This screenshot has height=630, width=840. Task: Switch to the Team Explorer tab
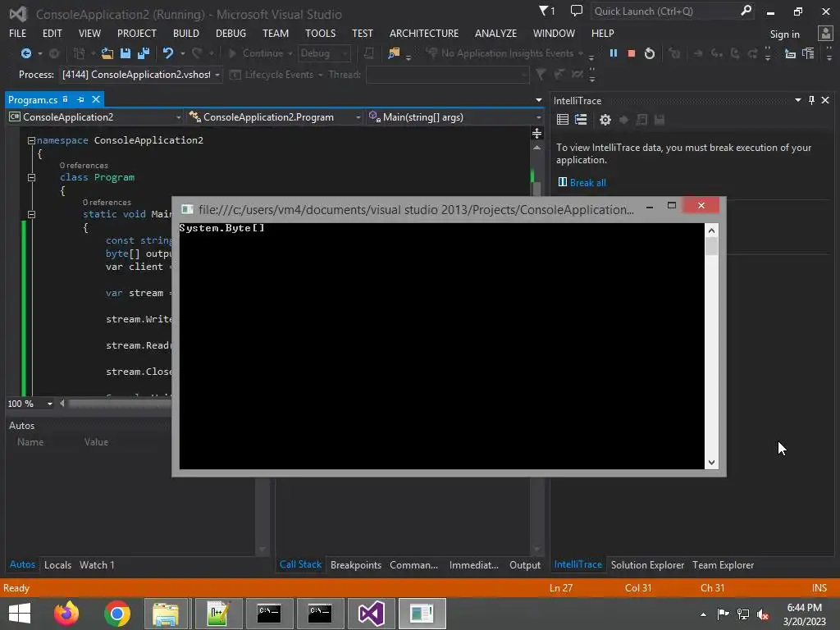click(x=724, y=564)
